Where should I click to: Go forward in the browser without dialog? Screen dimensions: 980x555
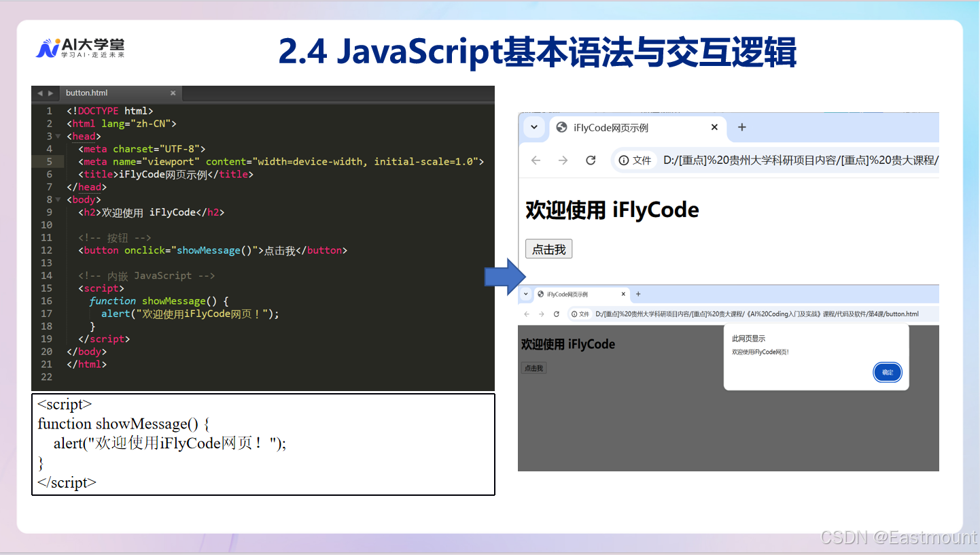pos(563,161)
